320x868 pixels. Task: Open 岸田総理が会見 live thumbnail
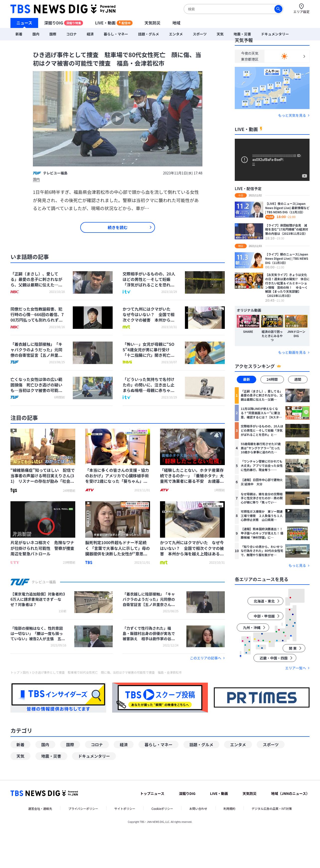(249, 231)
